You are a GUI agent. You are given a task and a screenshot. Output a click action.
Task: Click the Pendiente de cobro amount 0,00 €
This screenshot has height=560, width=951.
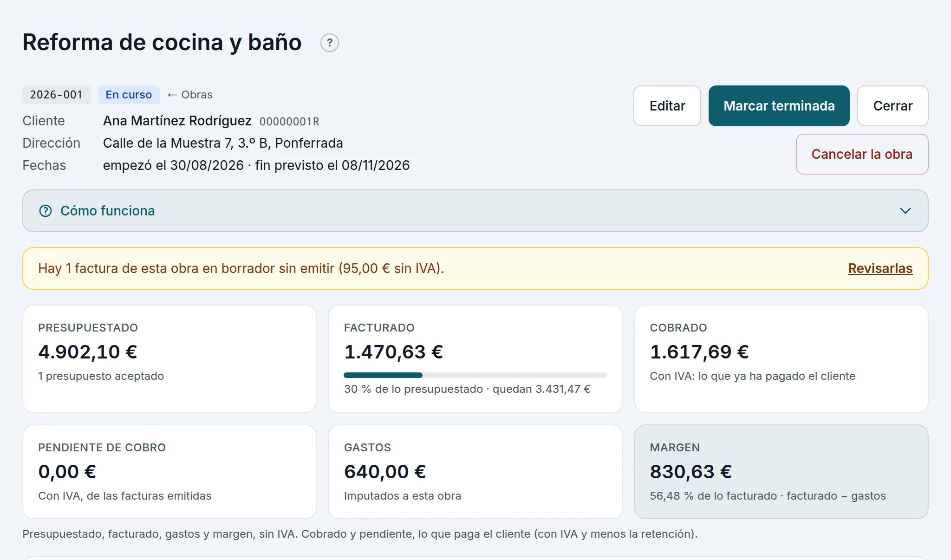point(67,472)
